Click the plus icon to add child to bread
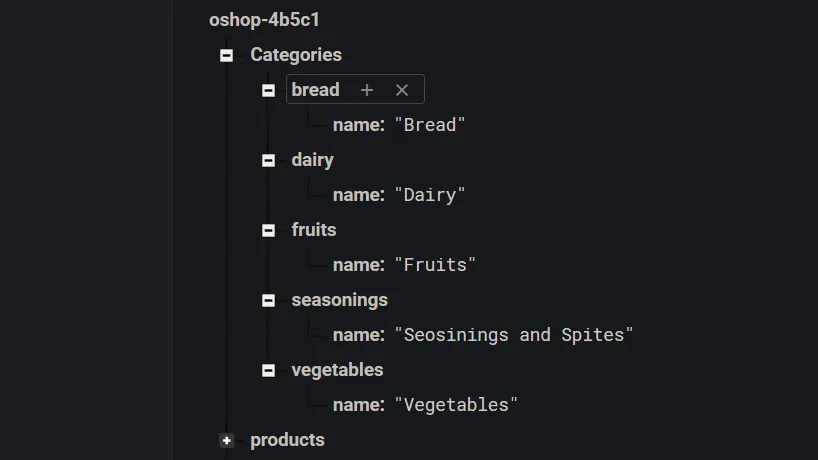Screen dimensions: 818x460 (367, 90)
